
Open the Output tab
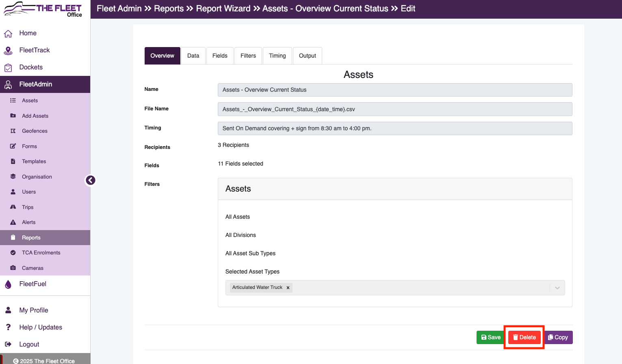pos(308,56)
